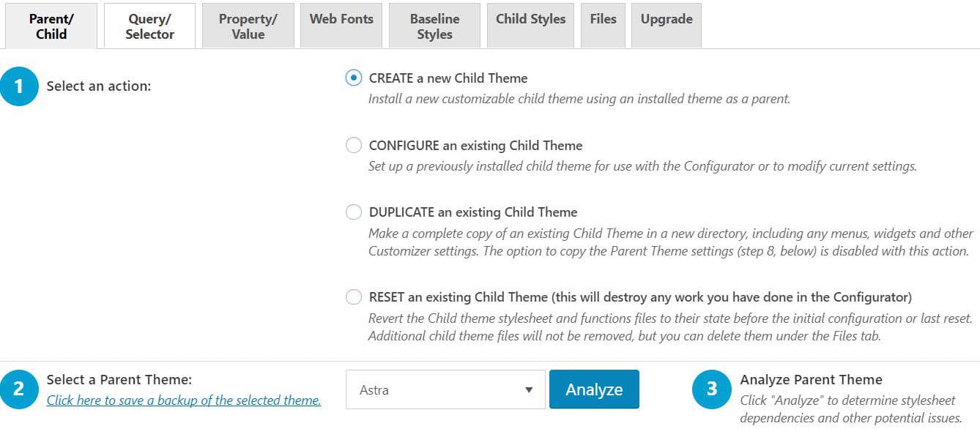This screenshot has height=429, width=980.
Task: Click the backup selected theme link
Action: [184, 400]
